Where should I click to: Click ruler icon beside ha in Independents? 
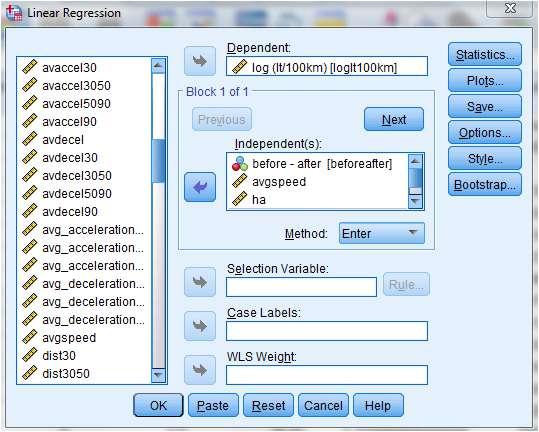coord(240,199)
